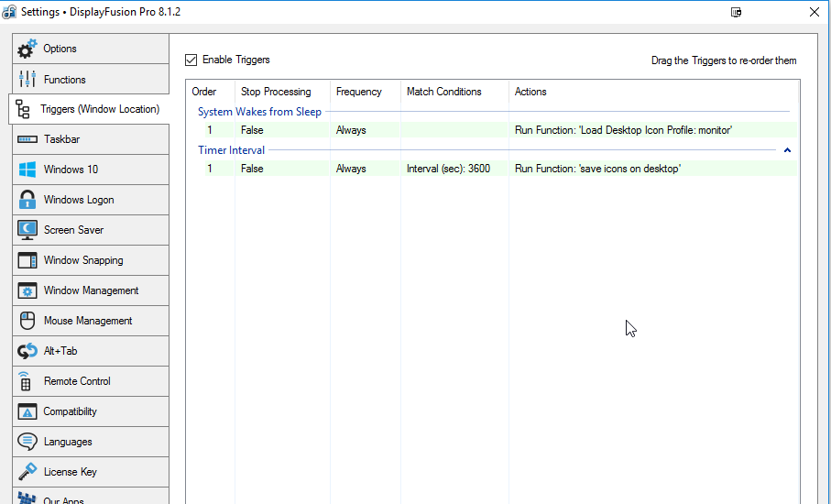Open the Alt+Tab tab label
The width and height of the screenshot is (831, 504).
coord(60,351)
